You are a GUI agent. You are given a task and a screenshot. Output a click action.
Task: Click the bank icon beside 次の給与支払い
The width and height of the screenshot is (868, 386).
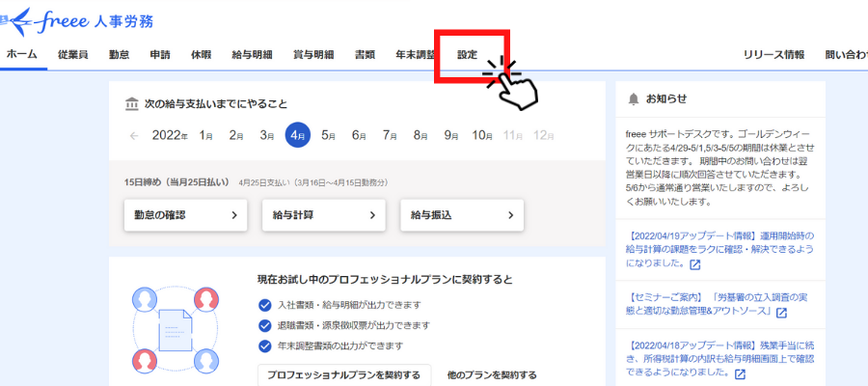pyautogui.click(x=131, y=104)
